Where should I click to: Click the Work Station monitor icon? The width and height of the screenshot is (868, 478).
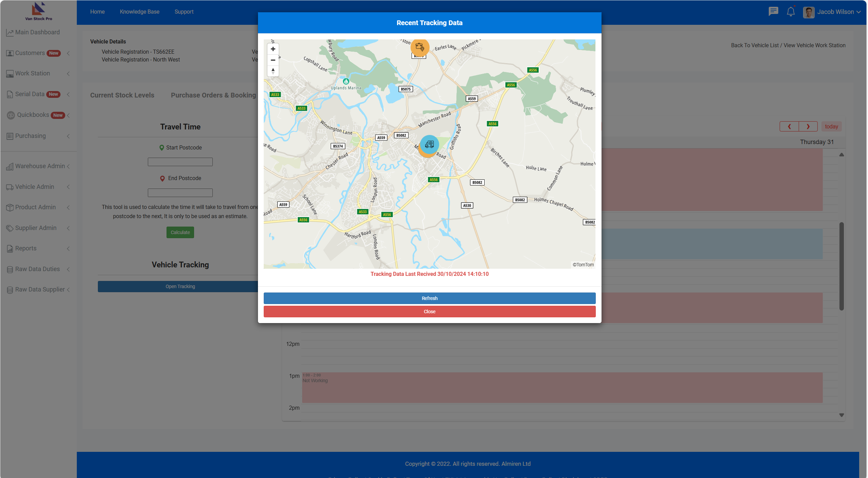(10, 74)
